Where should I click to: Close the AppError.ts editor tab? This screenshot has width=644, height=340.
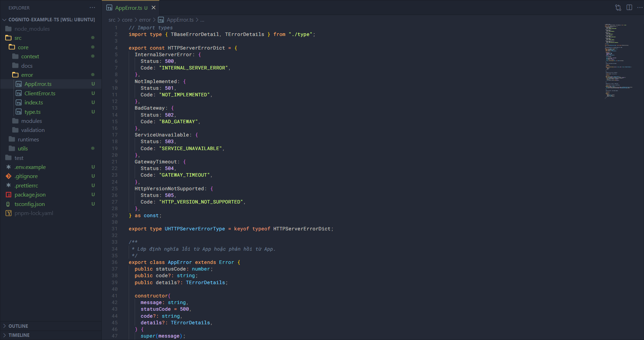[154, 8]
